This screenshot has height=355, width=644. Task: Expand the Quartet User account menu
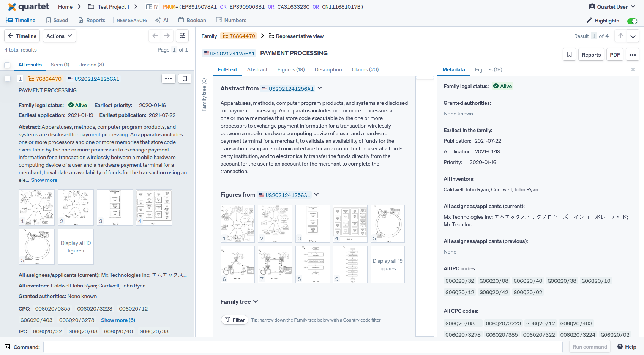coord(612,7)
